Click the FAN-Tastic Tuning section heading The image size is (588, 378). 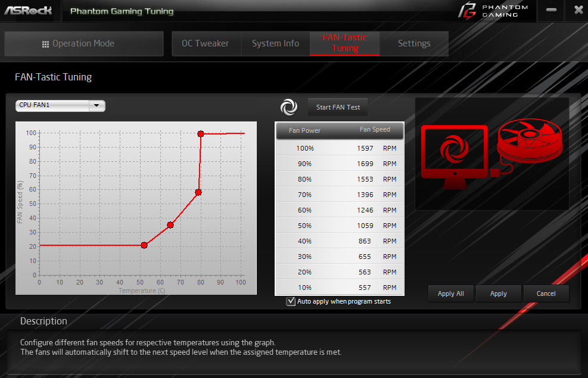point(53,77)
